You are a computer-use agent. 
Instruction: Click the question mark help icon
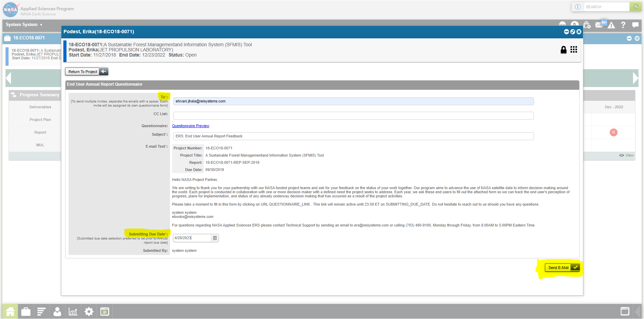(x=623, y=25)
